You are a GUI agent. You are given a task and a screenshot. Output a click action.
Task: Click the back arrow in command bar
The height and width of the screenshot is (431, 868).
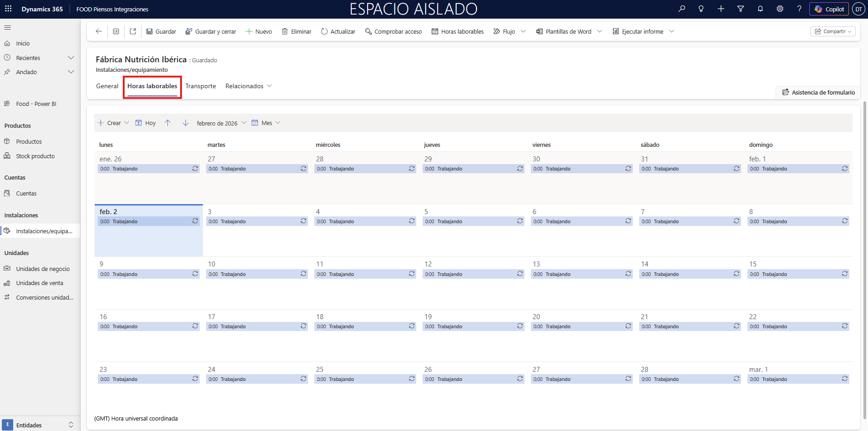99,31
